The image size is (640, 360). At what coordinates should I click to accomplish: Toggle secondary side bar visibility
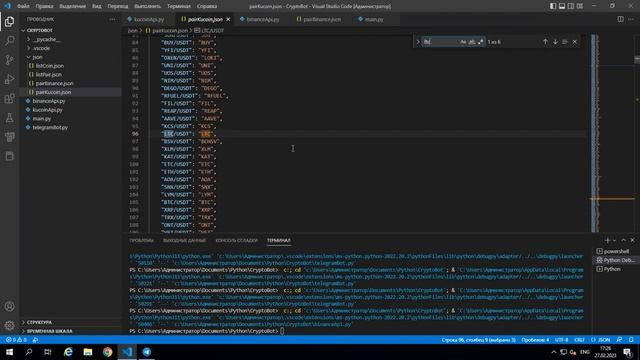[571, 6]
